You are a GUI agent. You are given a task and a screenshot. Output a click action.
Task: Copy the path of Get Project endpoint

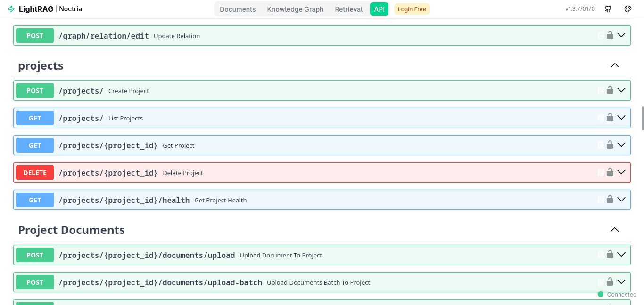[x=601, y=145]
